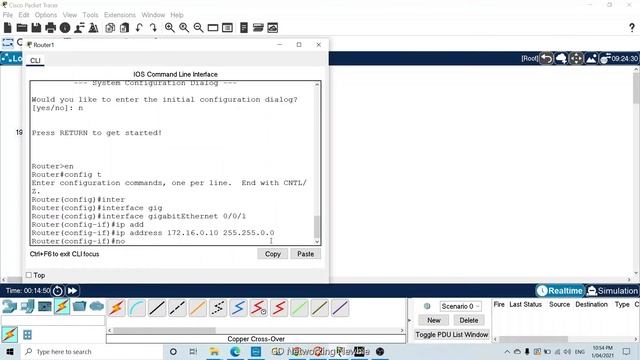
Task: Click the [Root] navigation label
Action: (x=529, y=59)
